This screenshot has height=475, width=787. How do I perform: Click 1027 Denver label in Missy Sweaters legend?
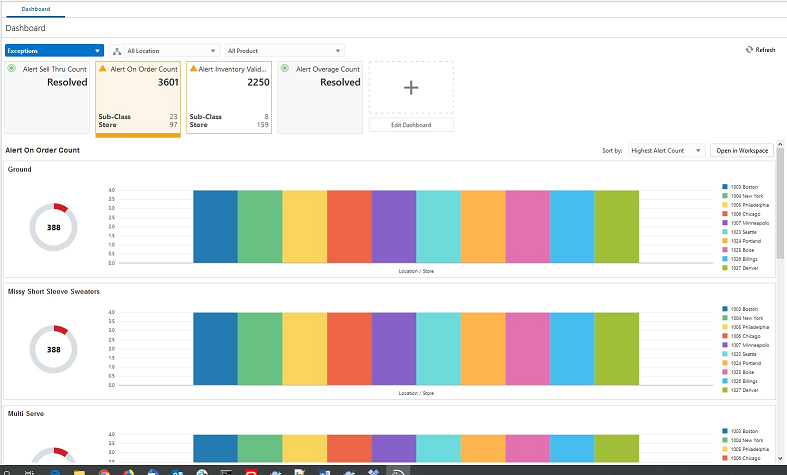[x=744, y=390]
